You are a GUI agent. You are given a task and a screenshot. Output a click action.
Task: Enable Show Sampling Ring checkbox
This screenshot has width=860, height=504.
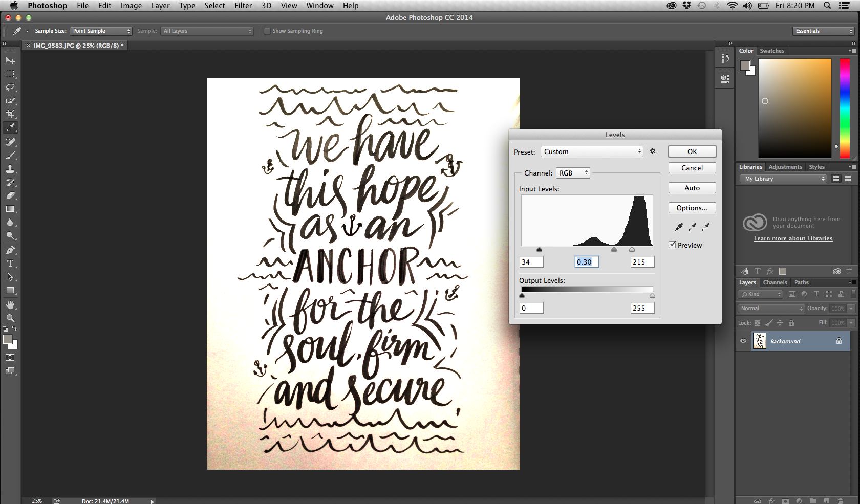[267, 31]
